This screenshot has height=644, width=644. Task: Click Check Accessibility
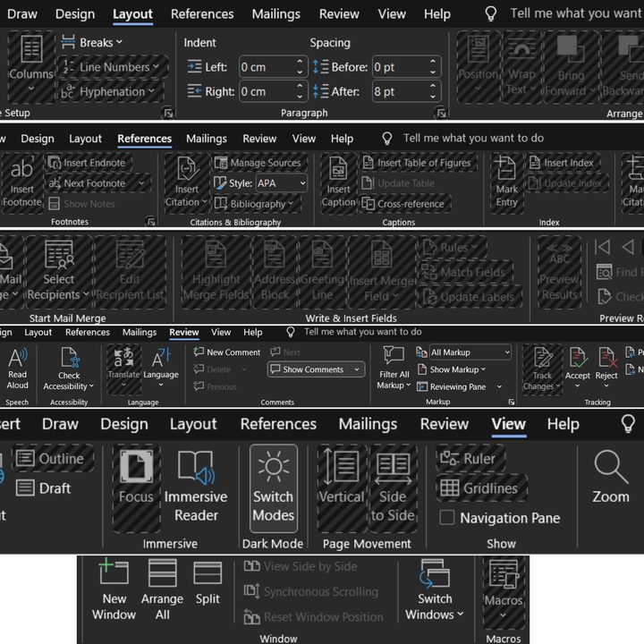[x=69, y=368]
